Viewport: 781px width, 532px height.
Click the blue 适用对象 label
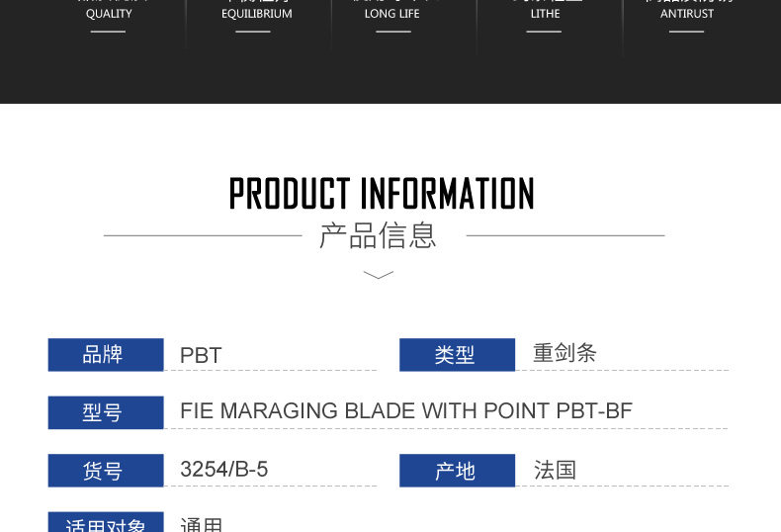click(x=106, y=524)
